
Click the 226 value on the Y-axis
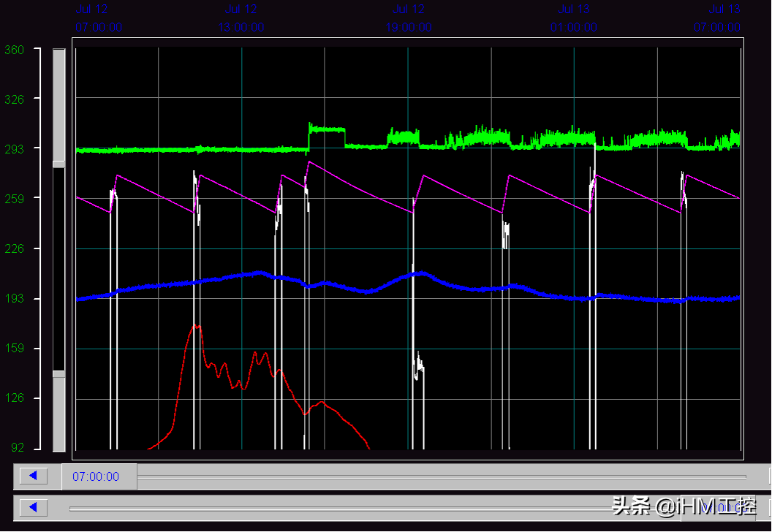coord(14,248)
